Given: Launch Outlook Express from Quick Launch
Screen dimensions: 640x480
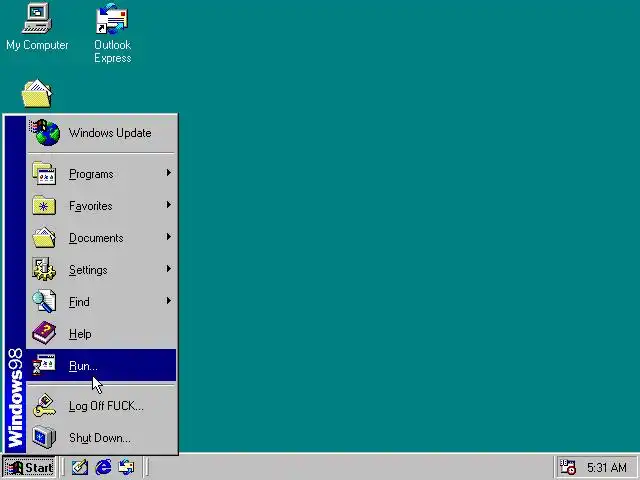Looking at the screenshot, I should (x=126, y=467).
